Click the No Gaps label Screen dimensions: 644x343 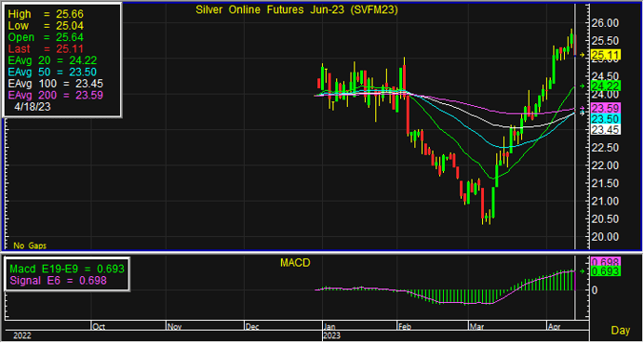point(30,245)
